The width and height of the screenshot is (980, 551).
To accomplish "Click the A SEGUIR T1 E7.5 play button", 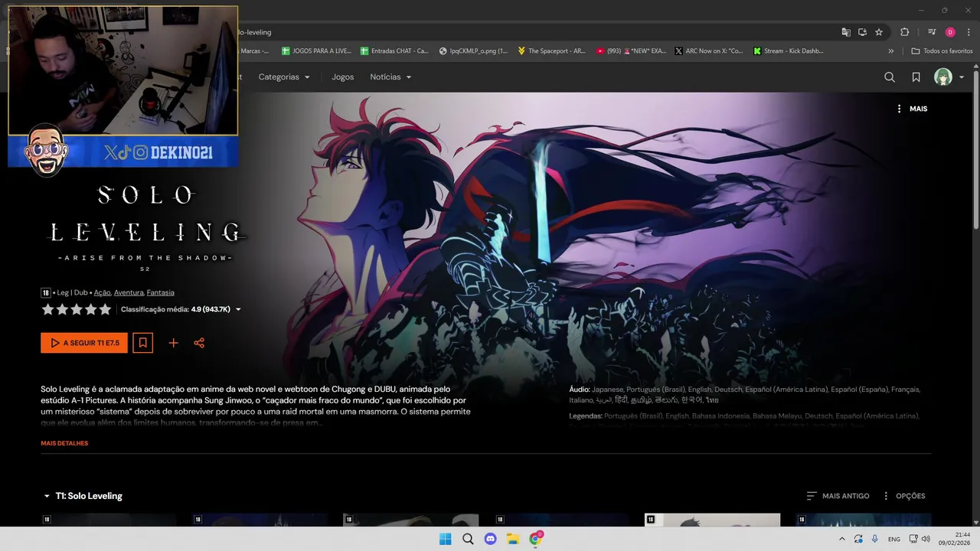I will click(x=84, y=343).
